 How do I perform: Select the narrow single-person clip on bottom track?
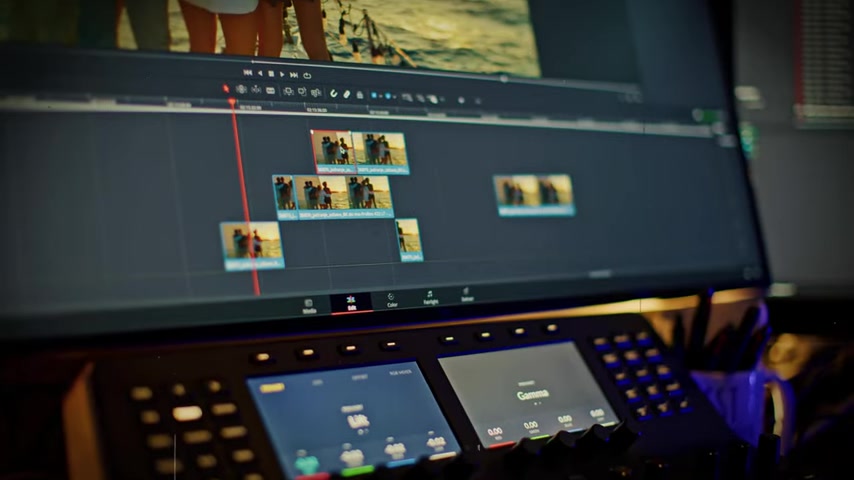[409, 240]
